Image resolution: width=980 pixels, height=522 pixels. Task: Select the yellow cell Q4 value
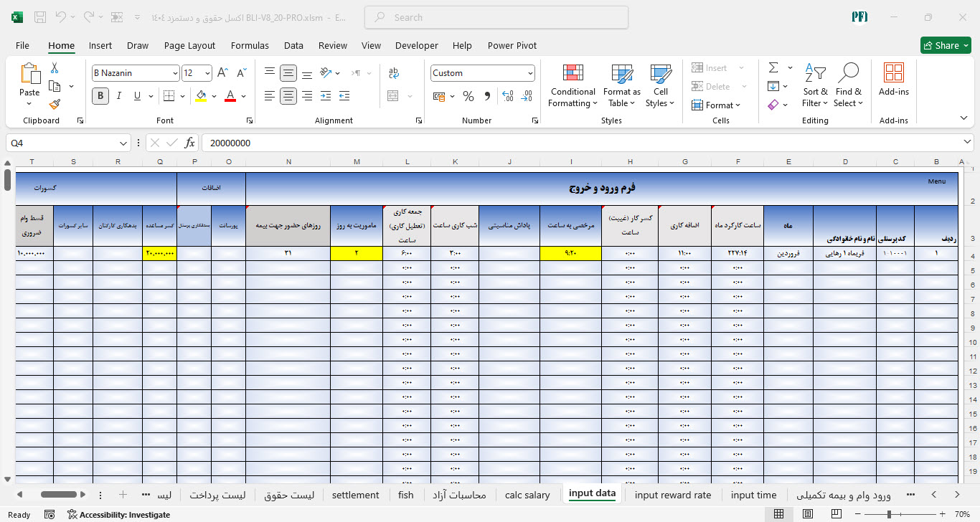159,253
